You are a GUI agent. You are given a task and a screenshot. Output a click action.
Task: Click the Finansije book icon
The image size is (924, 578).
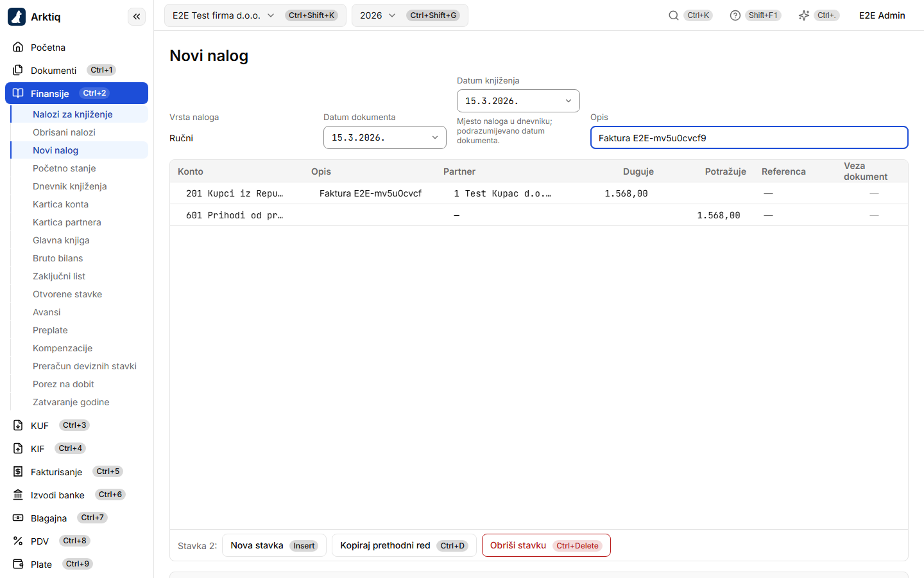coord(18,93)
